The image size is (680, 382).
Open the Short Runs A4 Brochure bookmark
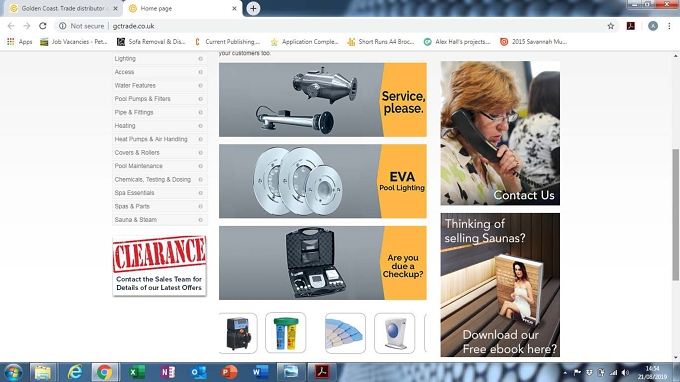click(381, 42)
